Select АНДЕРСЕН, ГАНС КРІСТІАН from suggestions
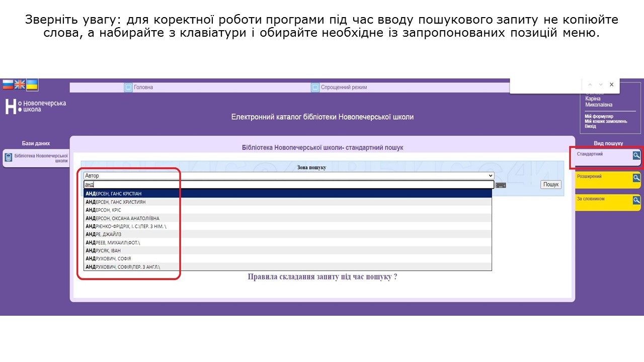This screenshot has width=644, height=362. coord(114,194)
